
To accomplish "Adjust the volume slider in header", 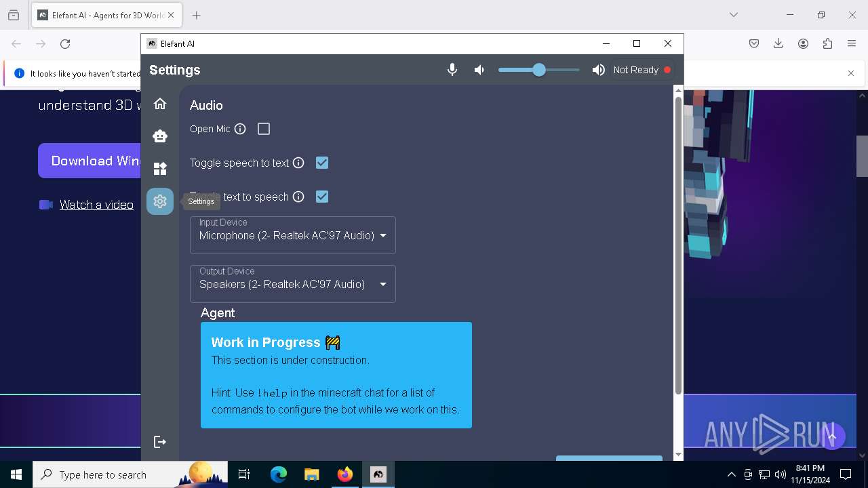I will pyautogui.click(x=539, y=70).
